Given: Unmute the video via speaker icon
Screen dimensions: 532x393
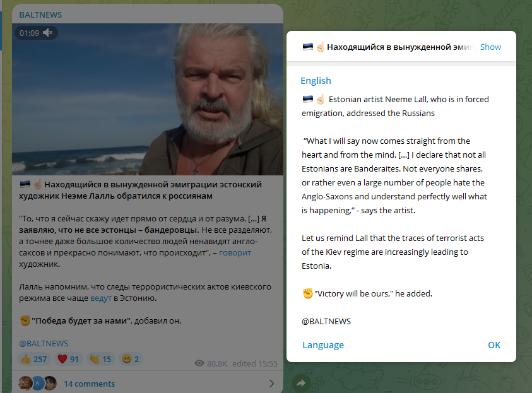Looking at the screenshot, I should 48,33.
